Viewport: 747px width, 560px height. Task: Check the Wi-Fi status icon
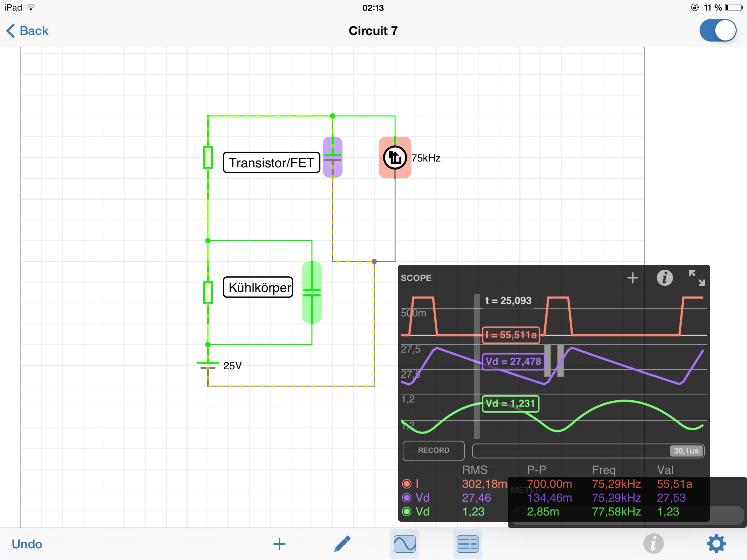pyautogui.click(x=31, y=7)
